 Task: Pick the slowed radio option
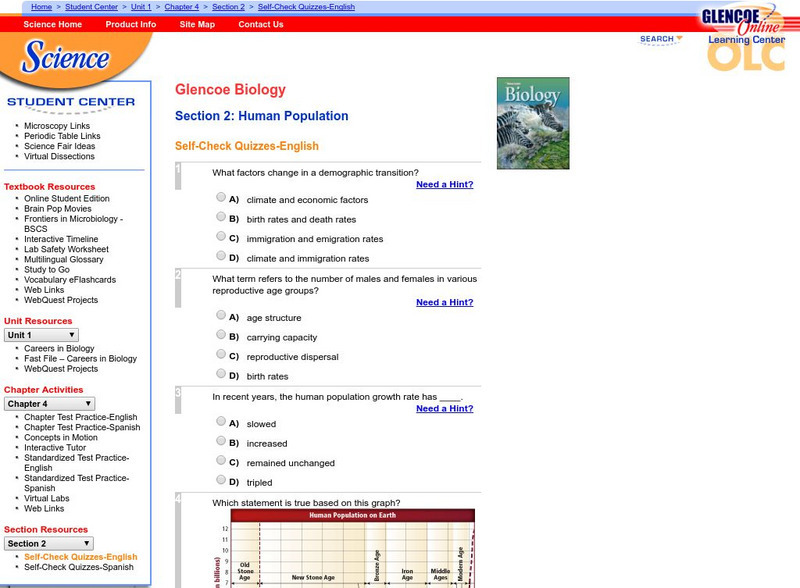pos(221,421)
